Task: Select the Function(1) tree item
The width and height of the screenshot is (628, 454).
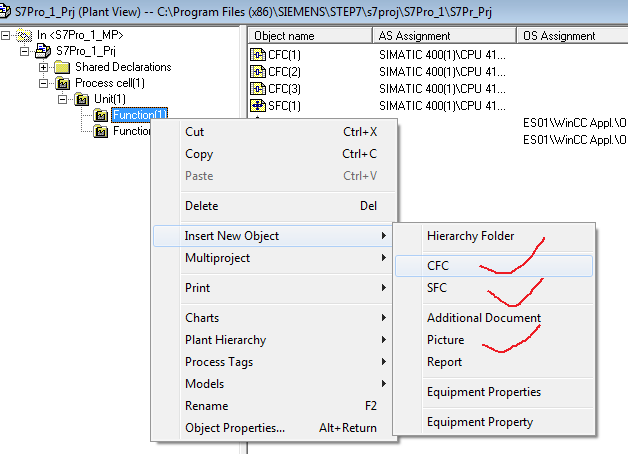Action: 139,115
